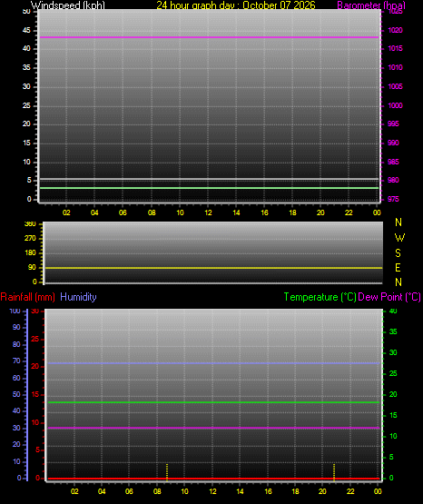Click the magenta barometer pressure line
The image size is (423, 504).
(x=209, y=37)
